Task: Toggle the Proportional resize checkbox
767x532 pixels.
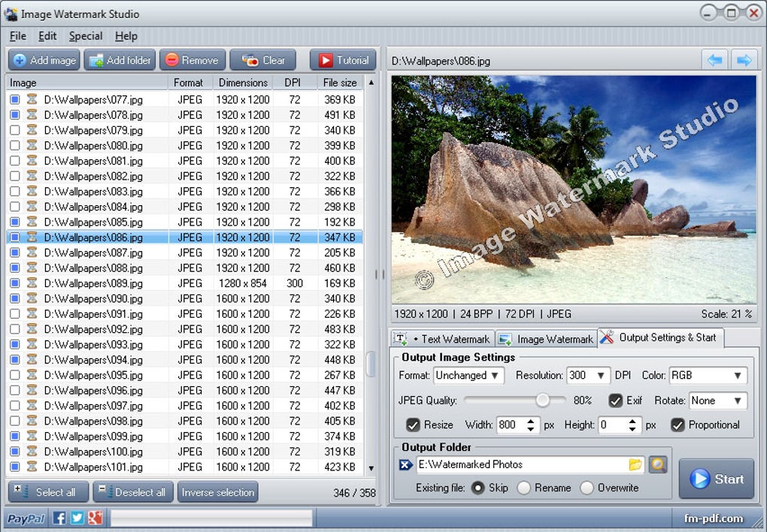Action: click(678, 425)
